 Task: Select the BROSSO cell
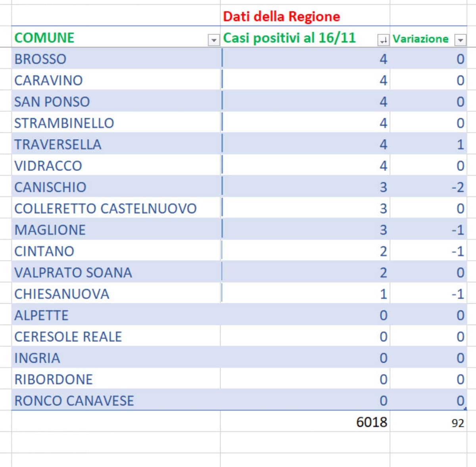click(x=40, y=59)
